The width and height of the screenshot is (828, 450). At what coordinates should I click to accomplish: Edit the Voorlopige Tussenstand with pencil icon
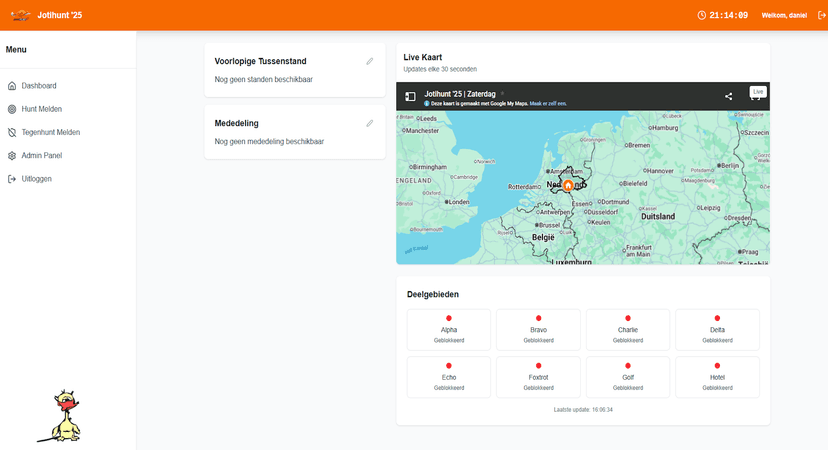(370, 62)
